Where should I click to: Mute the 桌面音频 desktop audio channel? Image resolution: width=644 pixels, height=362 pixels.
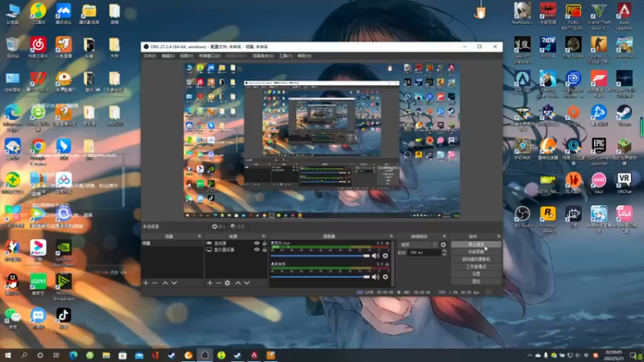(x=375, y=277)
